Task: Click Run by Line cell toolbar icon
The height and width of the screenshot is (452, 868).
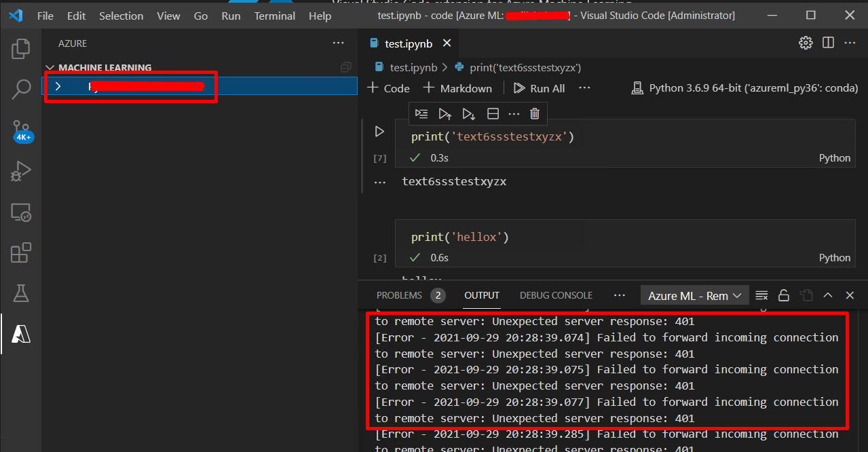Action: pos(421,113)
